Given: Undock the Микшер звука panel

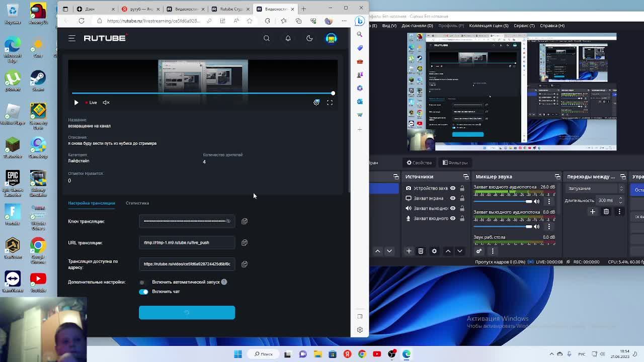Looking at the screenshot, I should coord(557,176).
